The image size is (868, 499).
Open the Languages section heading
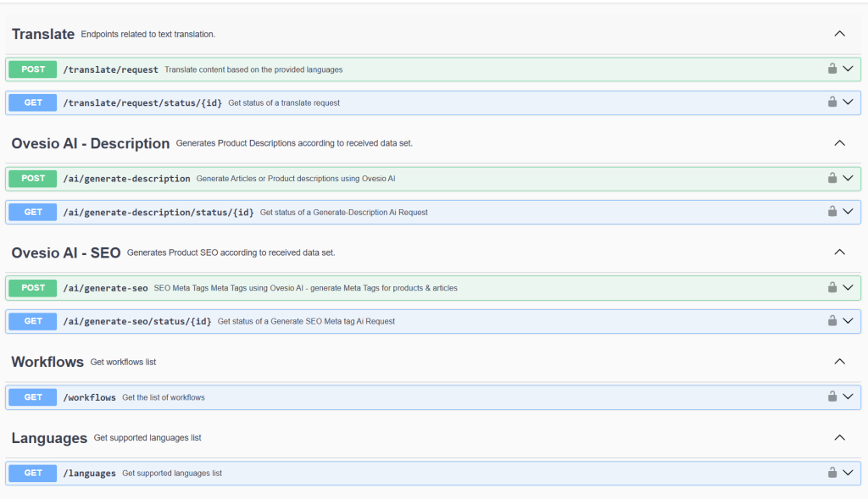point(49,438)
